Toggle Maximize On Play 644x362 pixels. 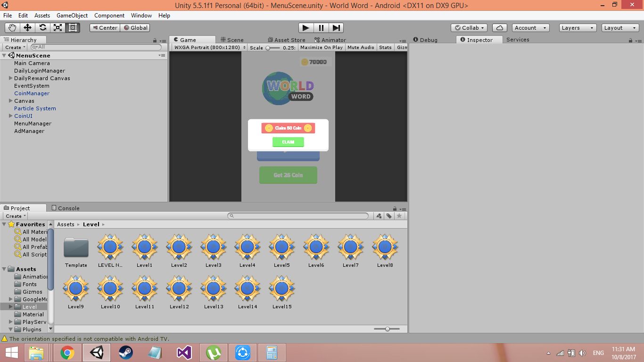coord(321,48)
